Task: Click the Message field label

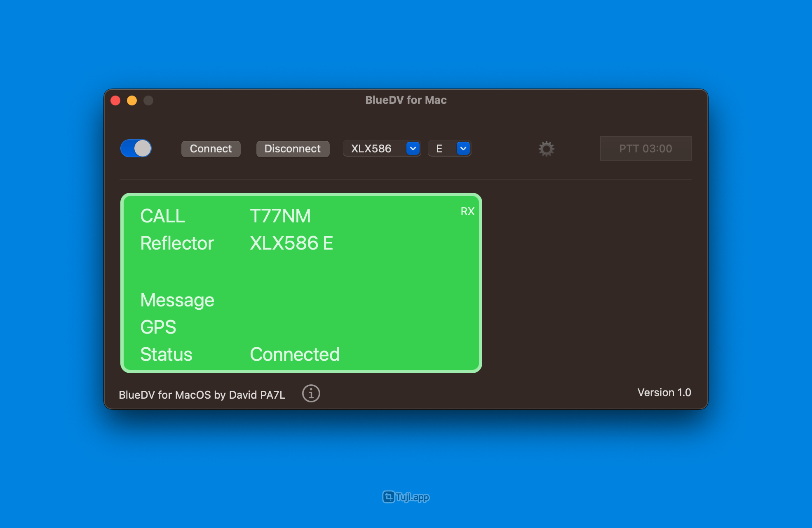Action: tap(177, 300)
